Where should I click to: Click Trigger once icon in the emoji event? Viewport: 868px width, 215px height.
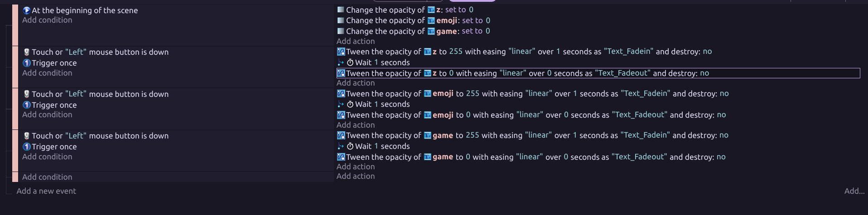pyautogui.click(x=26, y=105)
